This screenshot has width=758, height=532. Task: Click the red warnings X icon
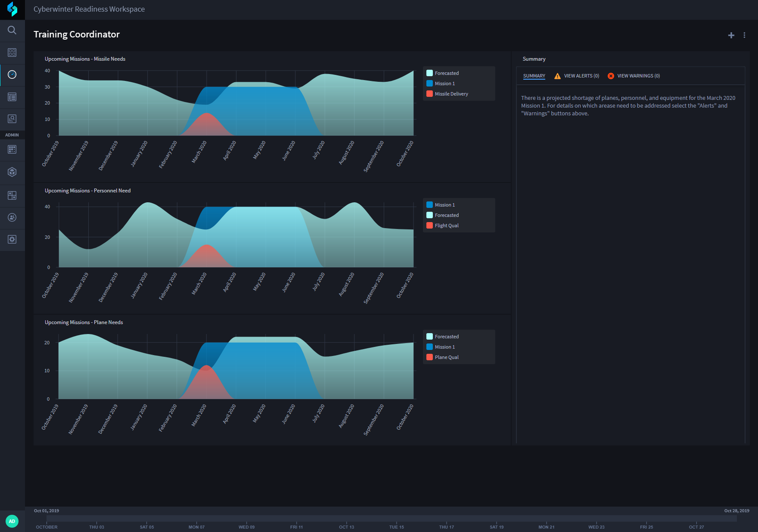611,76
